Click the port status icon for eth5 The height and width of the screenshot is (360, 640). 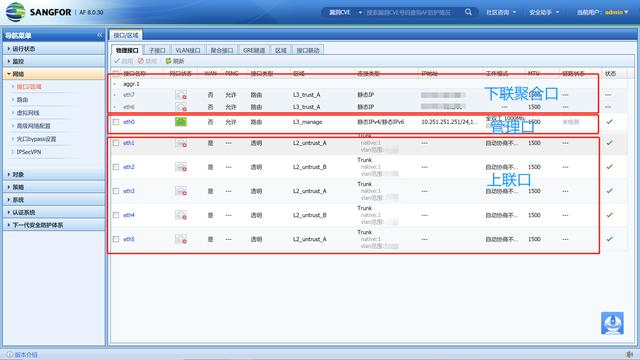(x=181, y=239)
